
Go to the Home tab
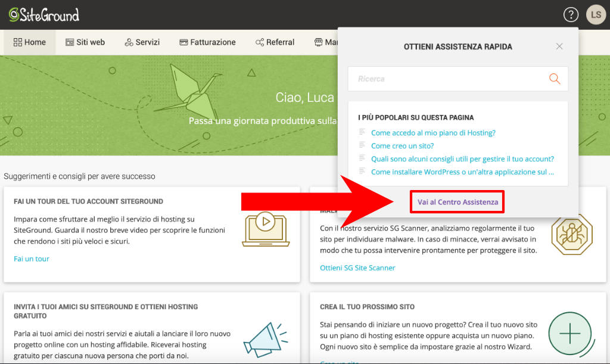pyautogui.click(x=30, y=42)
